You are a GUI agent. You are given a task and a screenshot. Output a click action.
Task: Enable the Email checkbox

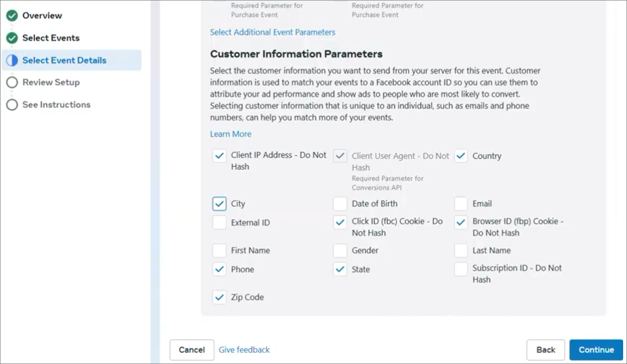461,204
